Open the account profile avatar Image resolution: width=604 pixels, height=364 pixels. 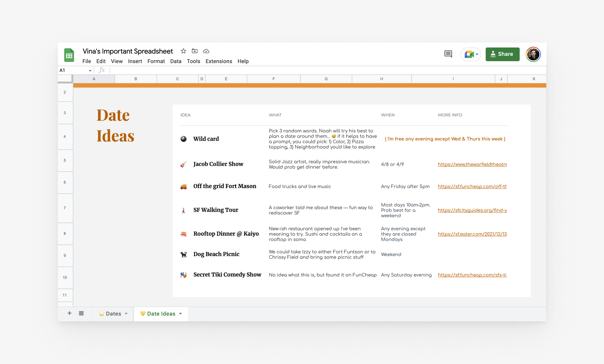(533, 54)
